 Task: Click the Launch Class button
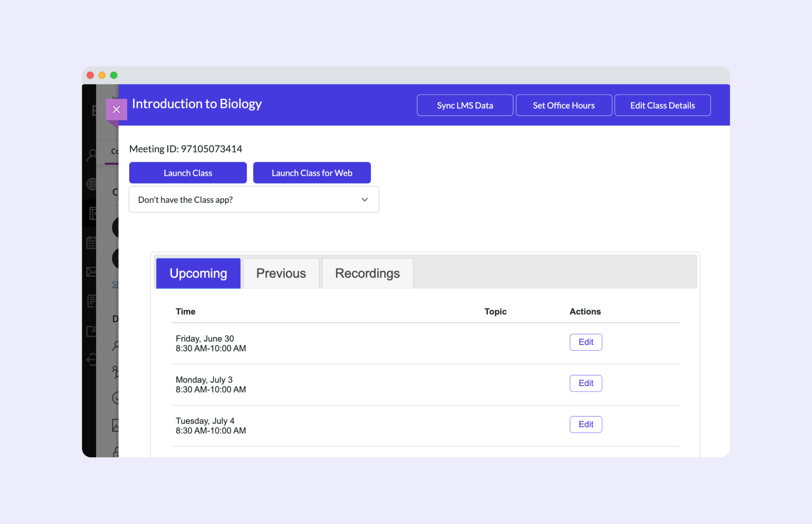[188, 173]
